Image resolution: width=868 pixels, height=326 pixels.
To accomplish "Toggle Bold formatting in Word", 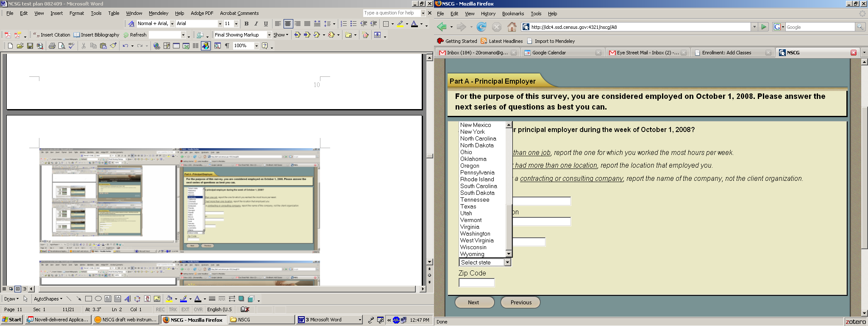I will pos(246,24).
